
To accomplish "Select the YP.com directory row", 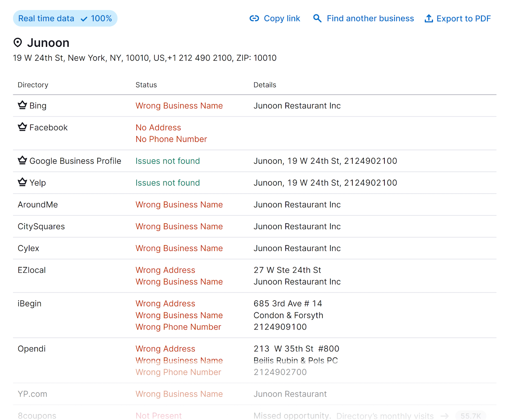I will pyautogui.click(x=255, y=394).
